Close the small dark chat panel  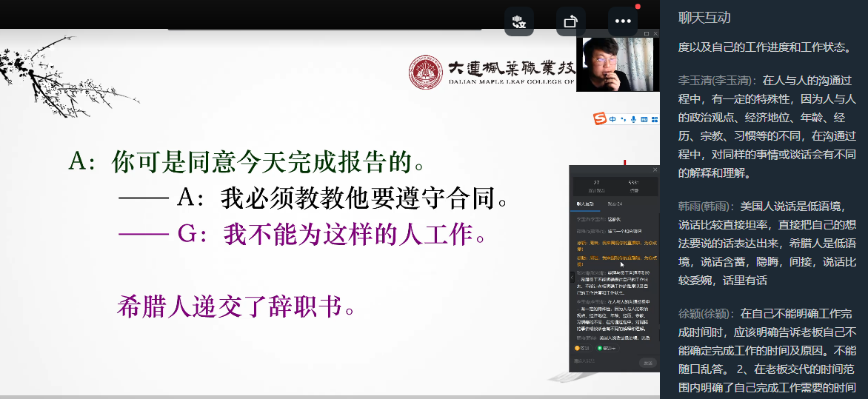pyautogui.click(x=654, y=170)
